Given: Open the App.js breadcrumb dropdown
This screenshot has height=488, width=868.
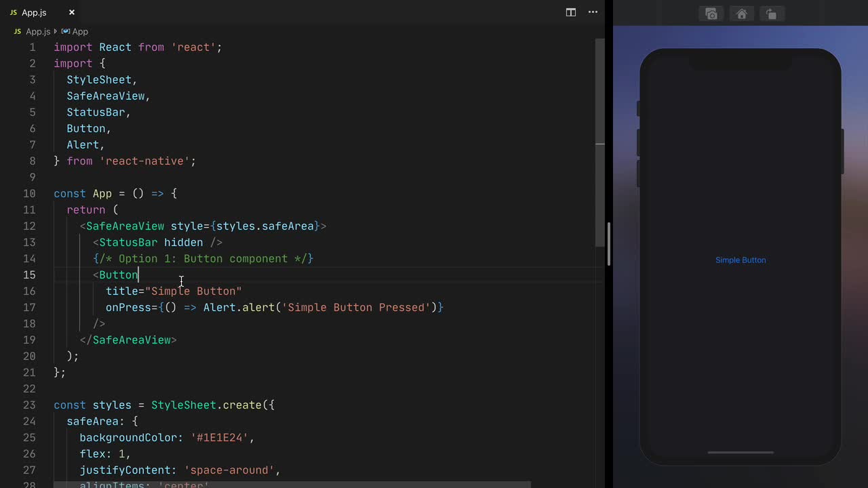Looking at the screenshot, I should (x=38, y=31).
